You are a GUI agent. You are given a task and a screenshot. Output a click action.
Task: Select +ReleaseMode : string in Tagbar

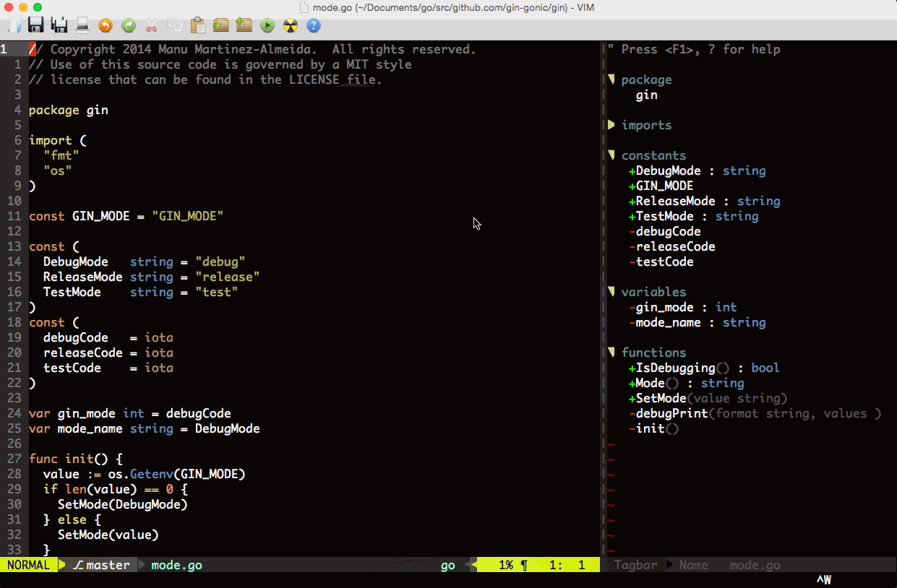705,201
